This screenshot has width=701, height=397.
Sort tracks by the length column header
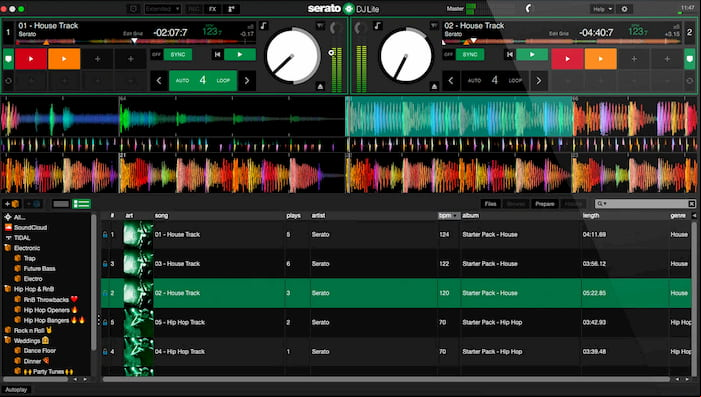(591, 215)
